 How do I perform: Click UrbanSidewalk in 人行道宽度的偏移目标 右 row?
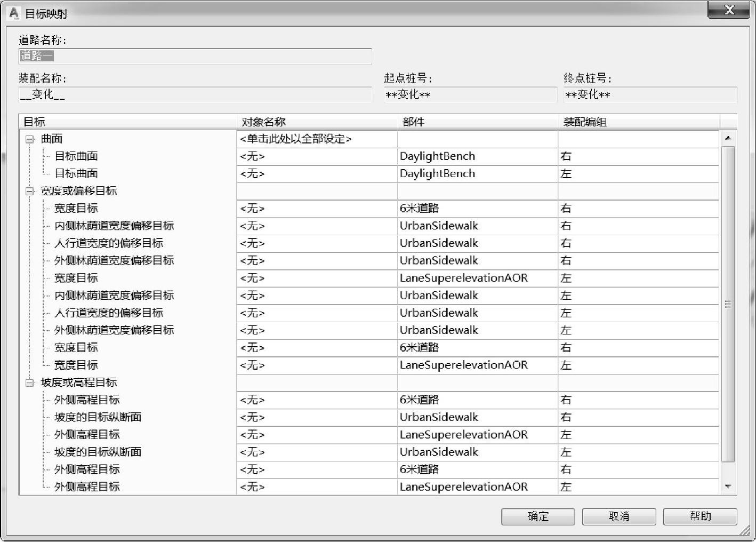[439, 243]
